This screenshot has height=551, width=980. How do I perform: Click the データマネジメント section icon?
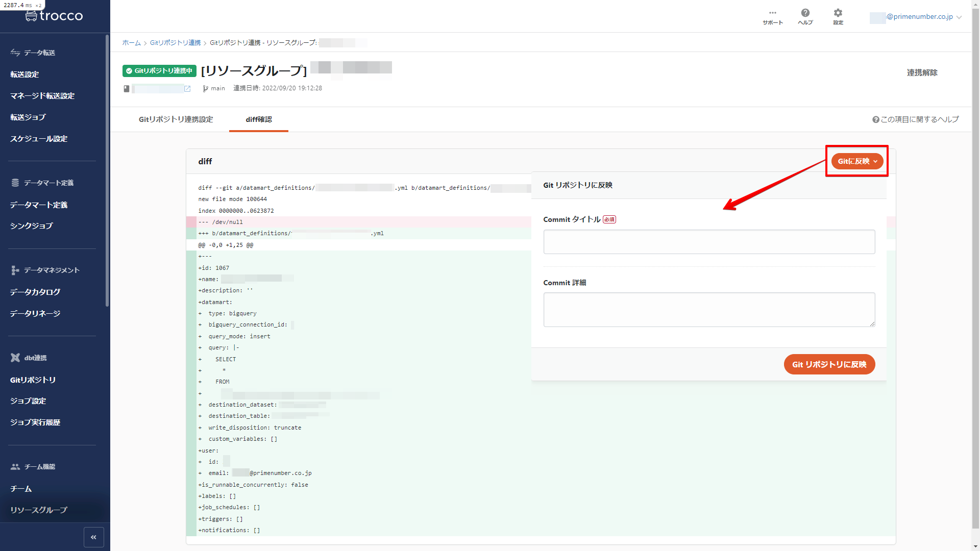(15, 270)
